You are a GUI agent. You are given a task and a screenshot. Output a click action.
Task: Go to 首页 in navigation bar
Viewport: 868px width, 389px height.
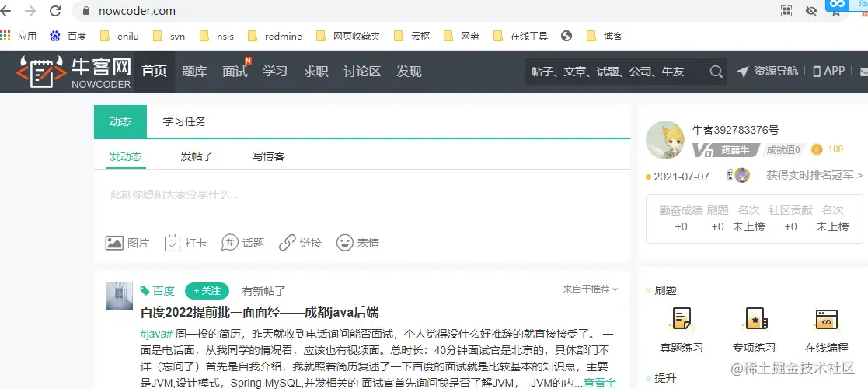pyautogui.click(x=154, y=72)
